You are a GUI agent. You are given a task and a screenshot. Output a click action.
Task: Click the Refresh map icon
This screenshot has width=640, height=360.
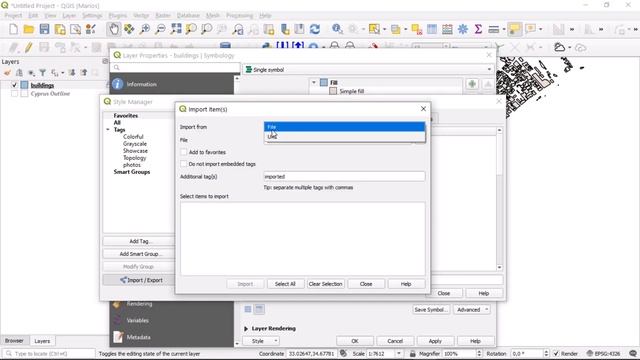[x=315, y=29]
